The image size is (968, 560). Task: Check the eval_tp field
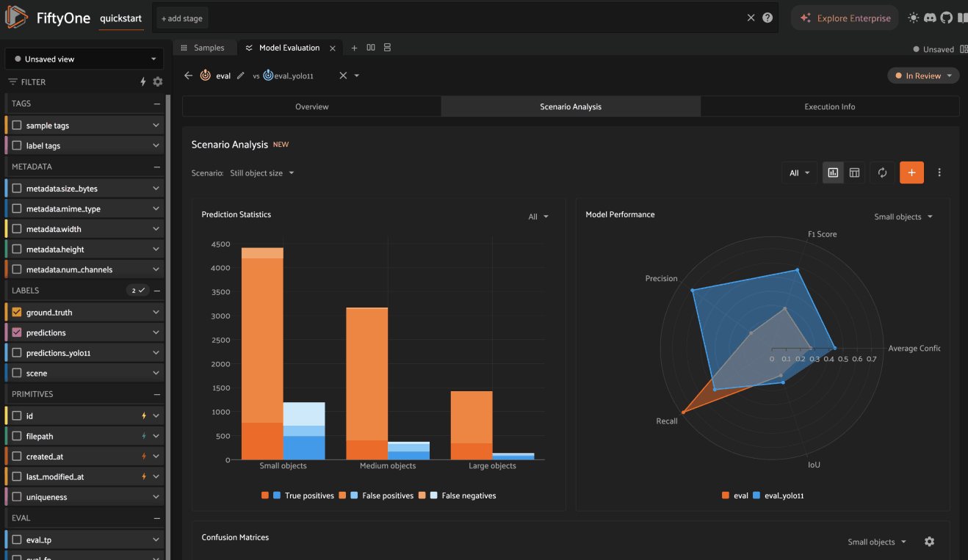click(17, 540)
